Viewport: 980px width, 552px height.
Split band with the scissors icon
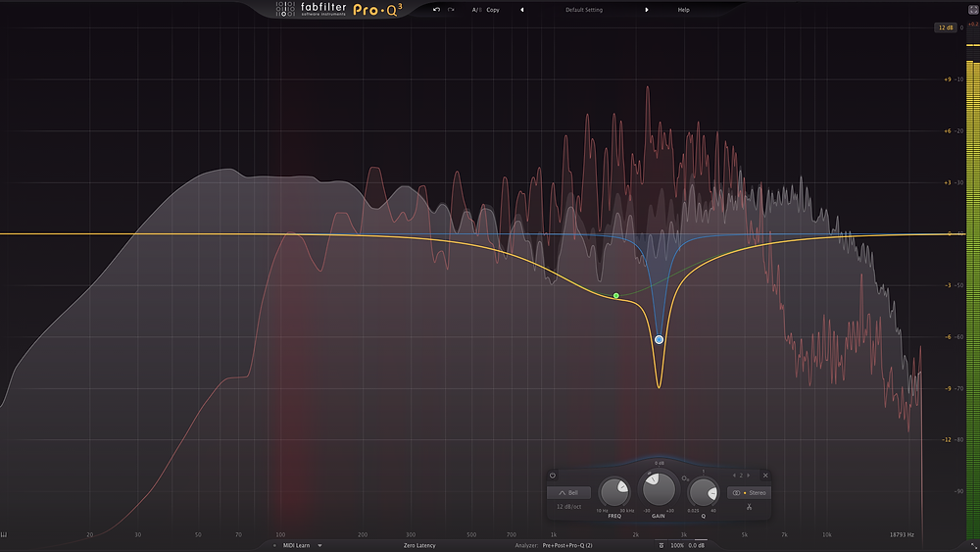[749, 507]
